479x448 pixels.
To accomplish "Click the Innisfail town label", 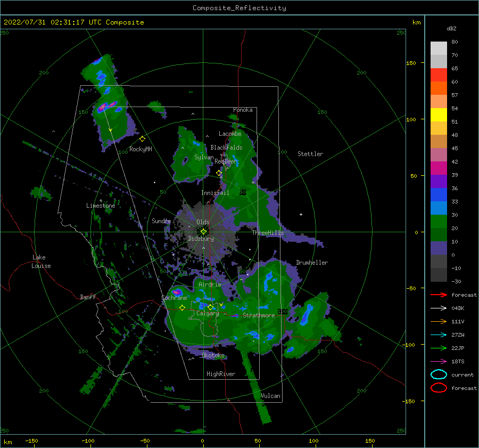I will coord(215,193).
